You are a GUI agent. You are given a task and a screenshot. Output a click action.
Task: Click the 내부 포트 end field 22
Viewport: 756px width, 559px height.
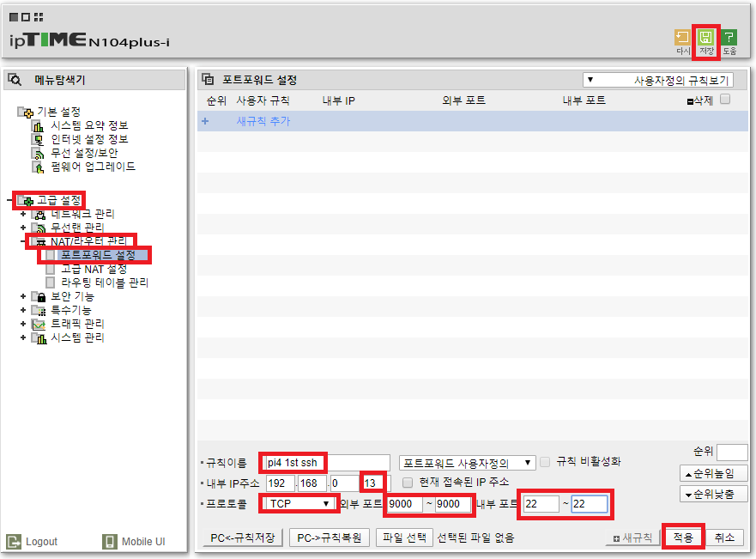pos(590,504)
